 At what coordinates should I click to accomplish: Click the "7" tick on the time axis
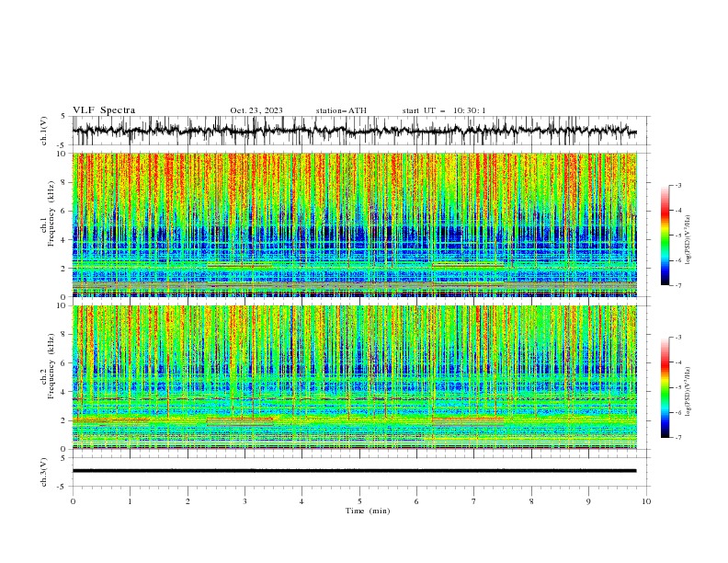pos(474,501)
